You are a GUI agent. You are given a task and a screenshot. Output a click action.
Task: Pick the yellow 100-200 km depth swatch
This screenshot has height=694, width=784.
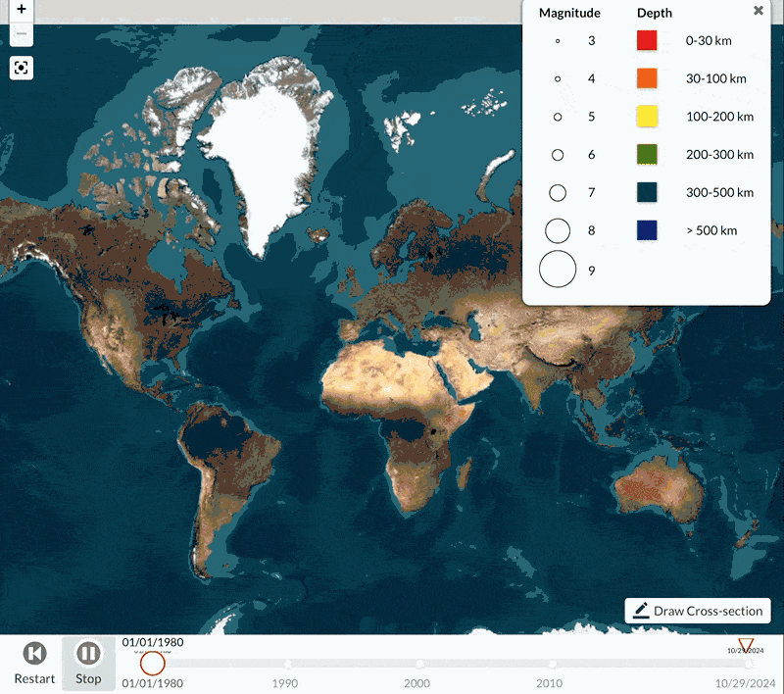point(646,117)
